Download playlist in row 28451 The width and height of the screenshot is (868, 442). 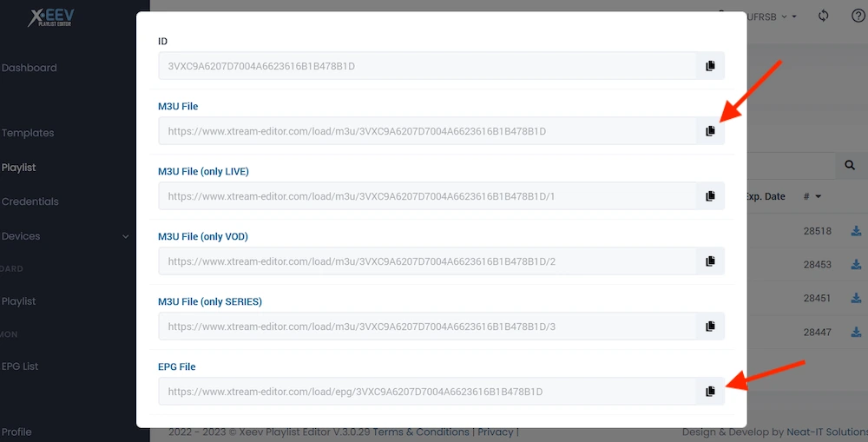tap(857, 298)
